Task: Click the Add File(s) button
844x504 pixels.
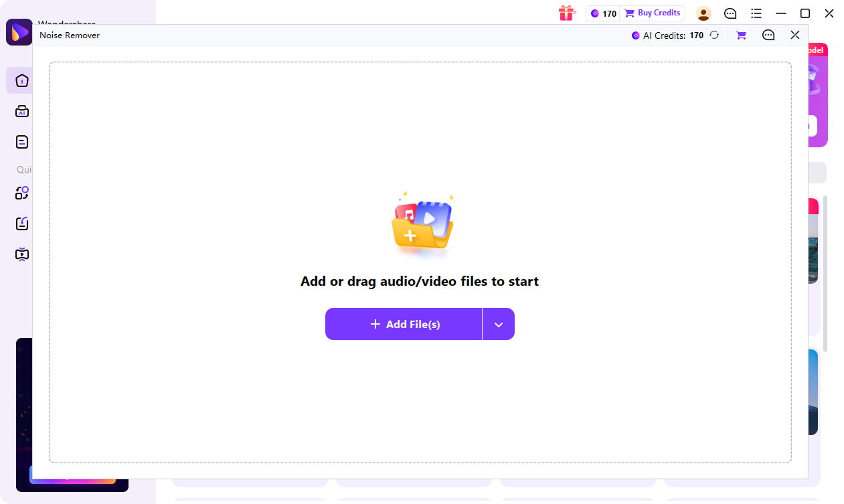Action: [x=404, y=324]
